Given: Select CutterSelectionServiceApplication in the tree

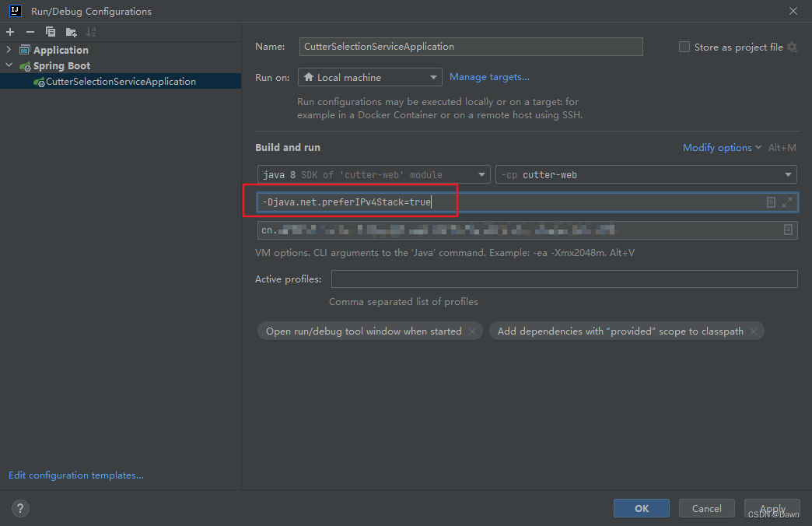Looking at the screenshot, I should [x=121, y=82].
